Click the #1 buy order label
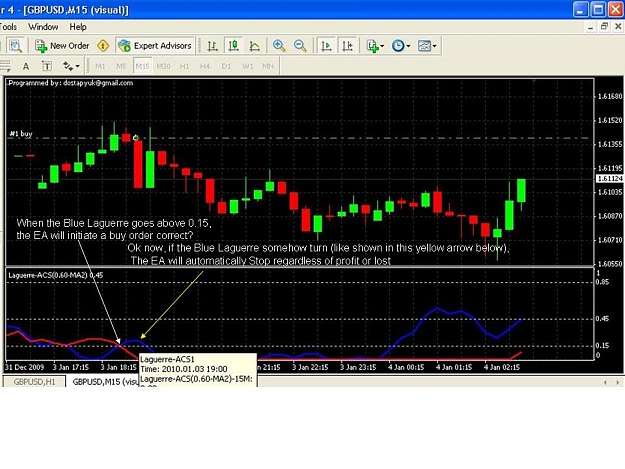The image size is (625, 469). 21,134
